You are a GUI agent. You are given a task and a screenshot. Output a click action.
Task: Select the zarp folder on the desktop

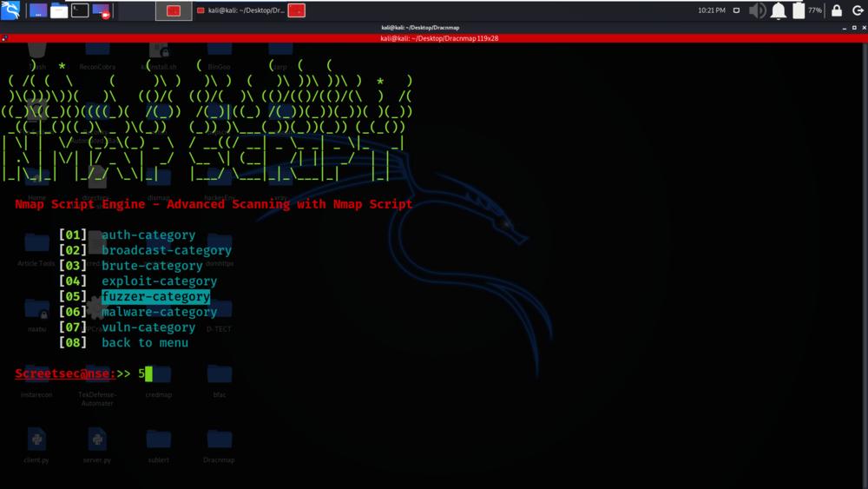[x=280, y=56]
